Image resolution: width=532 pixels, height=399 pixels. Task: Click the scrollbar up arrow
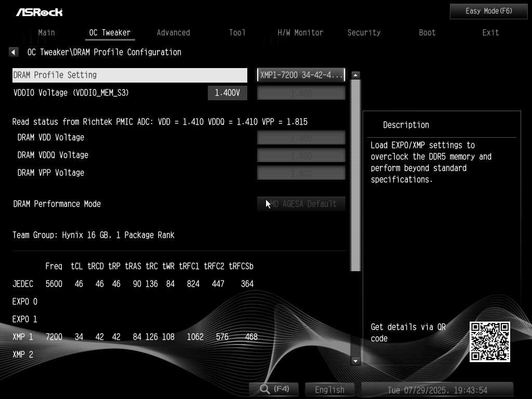[355, 75]
